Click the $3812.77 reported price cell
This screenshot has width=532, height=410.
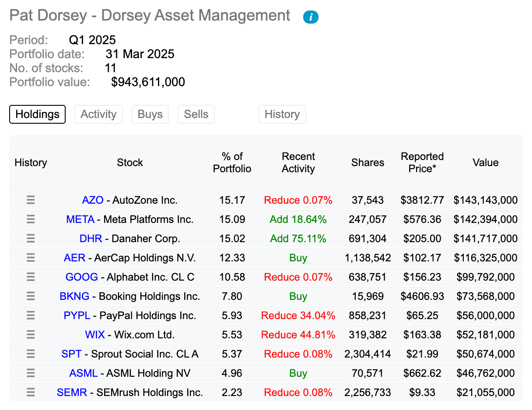(422, 200)
